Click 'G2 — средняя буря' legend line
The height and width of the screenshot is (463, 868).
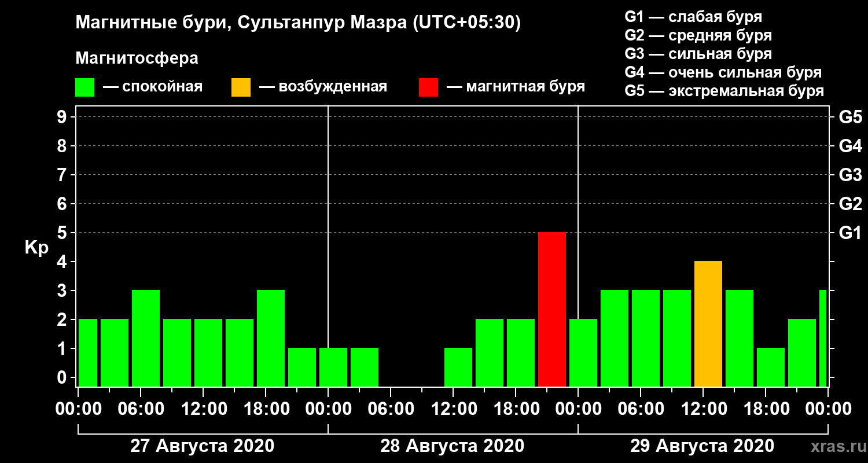(698, 35)
